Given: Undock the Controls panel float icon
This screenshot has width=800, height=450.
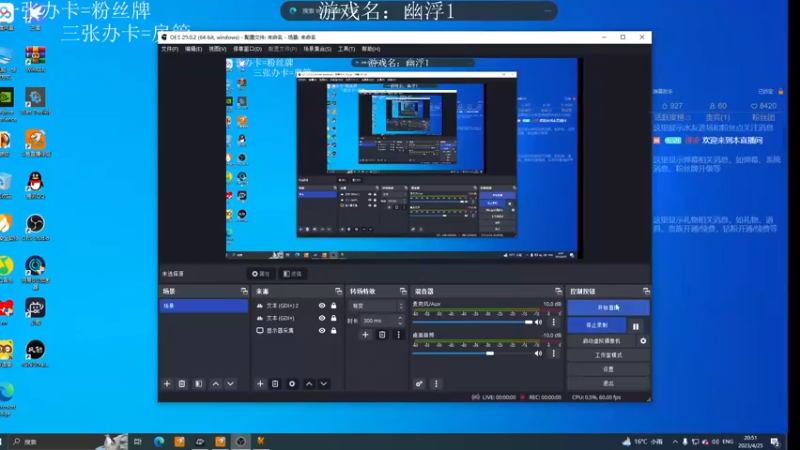Looking at the screenshot, I should pos(646,291).
